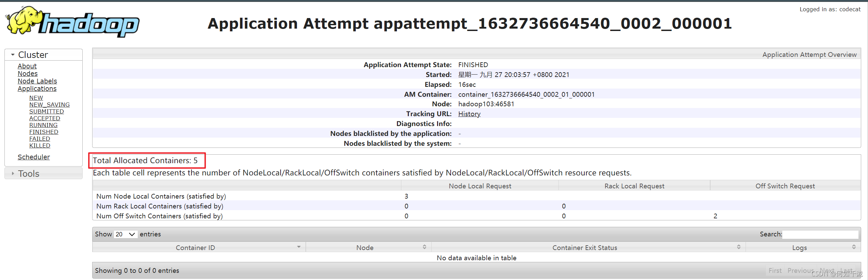The width and height of the screenshot is (868, 280).
Task: Select the AM Container ID text
Action: [x=527, y=94]
